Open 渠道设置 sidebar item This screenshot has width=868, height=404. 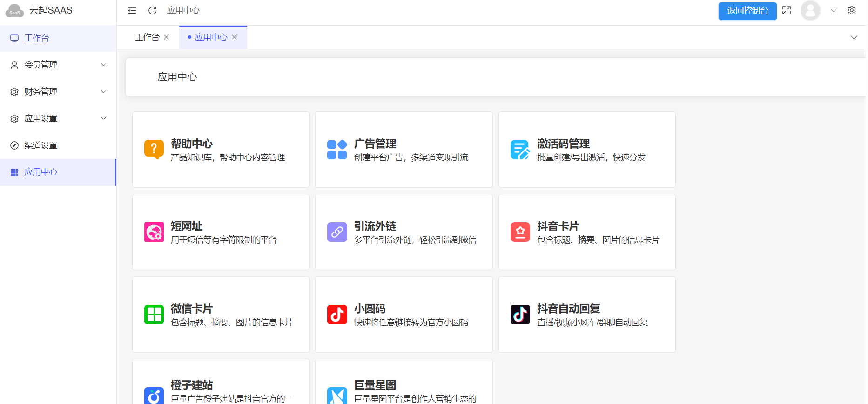coord(58,145)
